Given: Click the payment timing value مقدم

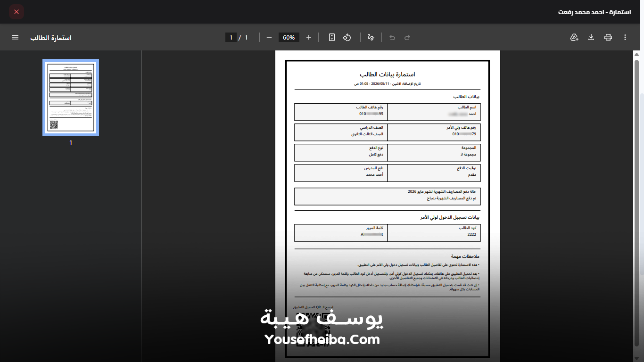Looking at the screenshot, I should coord(472,174).
